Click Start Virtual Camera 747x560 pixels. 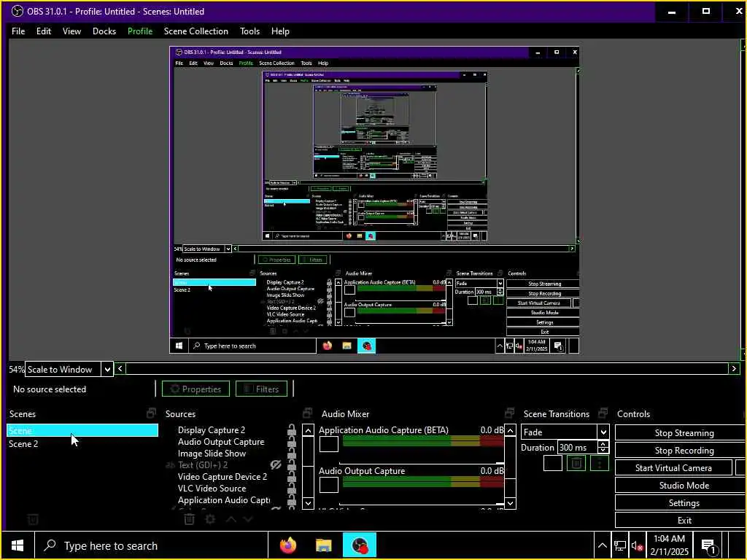pos(673,467)
